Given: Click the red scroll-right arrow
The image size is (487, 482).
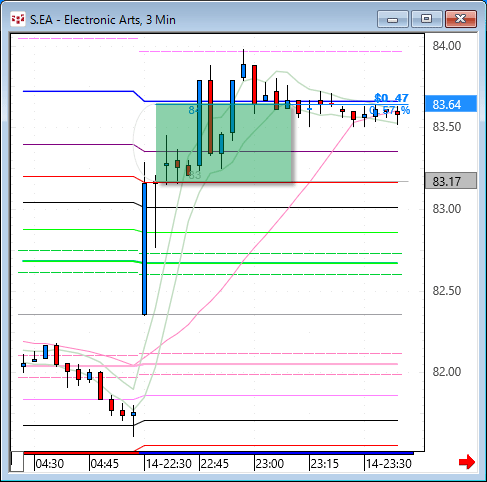Looking at the screenshot, I should (467, 462).
